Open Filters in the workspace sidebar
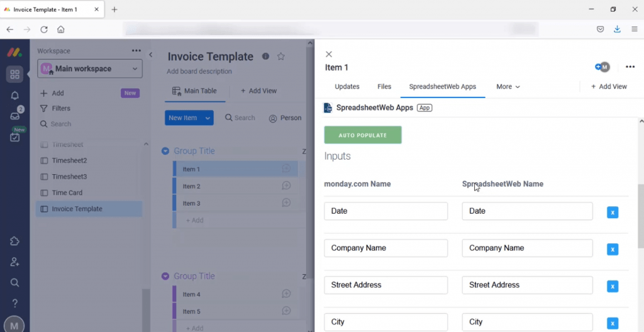This screenshot has height=332, width=644. [55, 109]
